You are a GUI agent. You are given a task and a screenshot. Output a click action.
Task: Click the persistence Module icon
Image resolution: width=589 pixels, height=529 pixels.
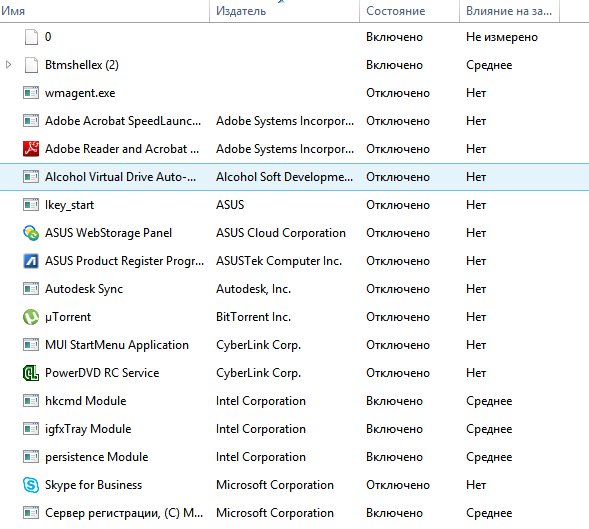pos(31,456)
